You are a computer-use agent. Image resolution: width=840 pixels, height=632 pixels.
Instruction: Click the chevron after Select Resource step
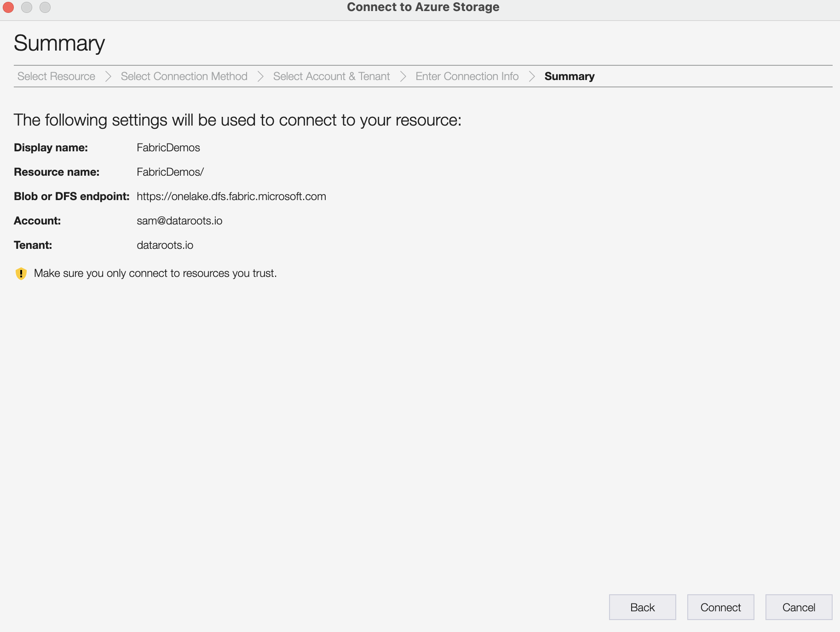coord(108,76)
